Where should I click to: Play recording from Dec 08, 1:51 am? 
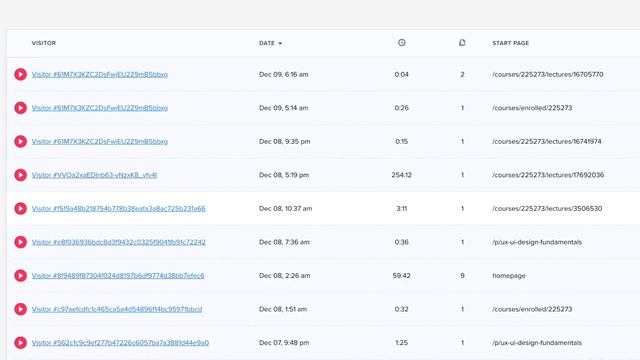pos(20,309)
